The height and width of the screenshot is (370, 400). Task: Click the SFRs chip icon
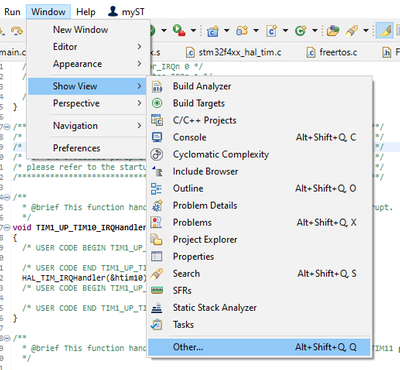pyautogui.click(x=157, y=290)
